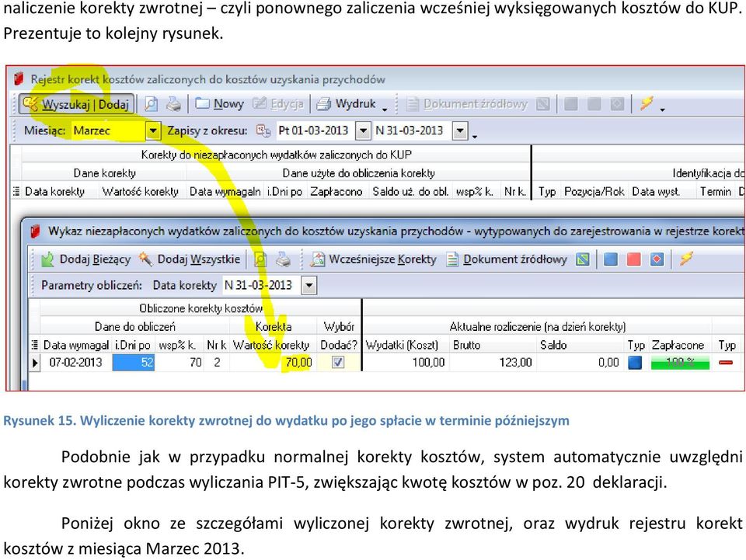Click lightning bolt icon in Wykaz toolbar
Viewport: 746px width, 560px height.
click(x=686, y=258)
